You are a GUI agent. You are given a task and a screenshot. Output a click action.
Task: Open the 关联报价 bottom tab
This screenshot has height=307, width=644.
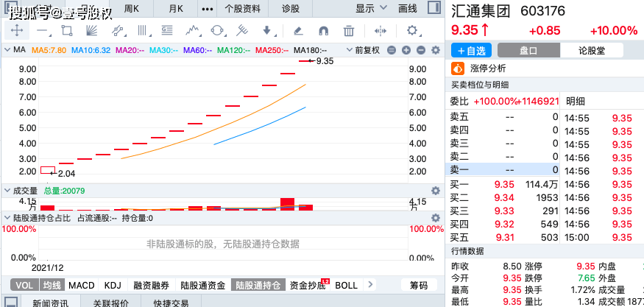[110, 303]
